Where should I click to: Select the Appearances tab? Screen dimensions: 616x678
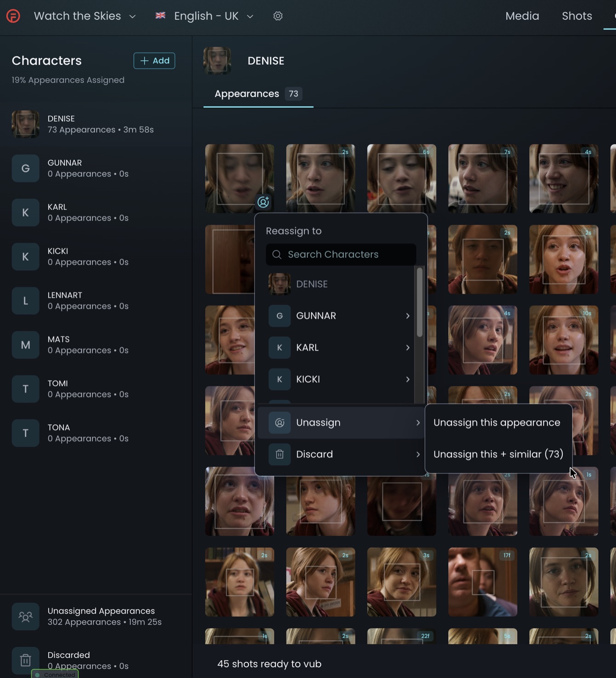pyautogui.click(x=258, y=94)
